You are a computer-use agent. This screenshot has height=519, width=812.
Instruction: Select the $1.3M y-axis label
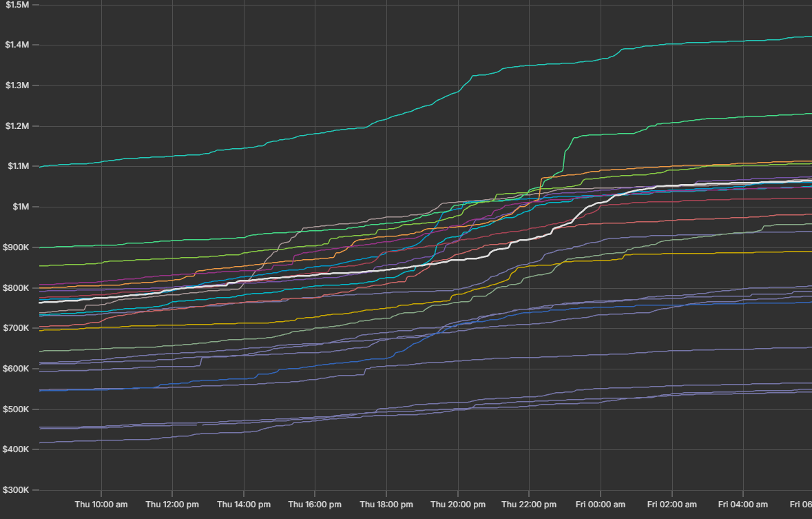[17, 85]
